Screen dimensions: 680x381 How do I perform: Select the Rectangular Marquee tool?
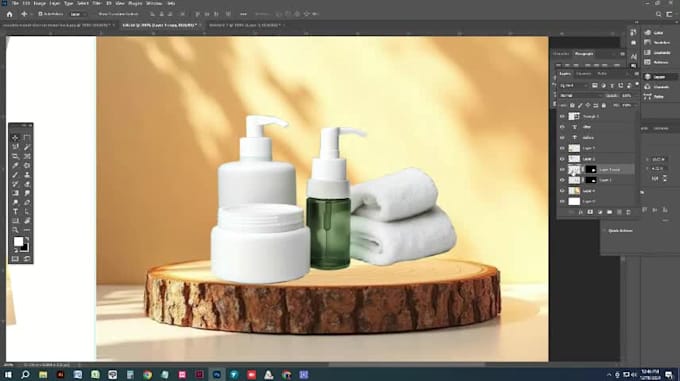pyautogui.click(x=27, y=138)
